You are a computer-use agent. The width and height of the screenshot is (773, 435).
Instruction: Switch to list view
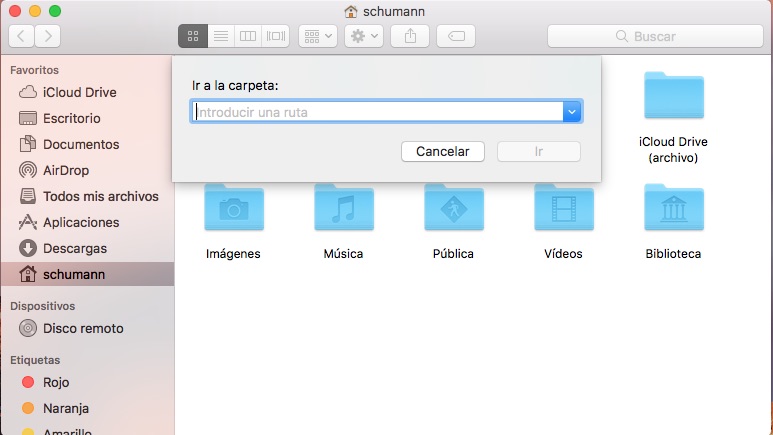pos(221,36)
